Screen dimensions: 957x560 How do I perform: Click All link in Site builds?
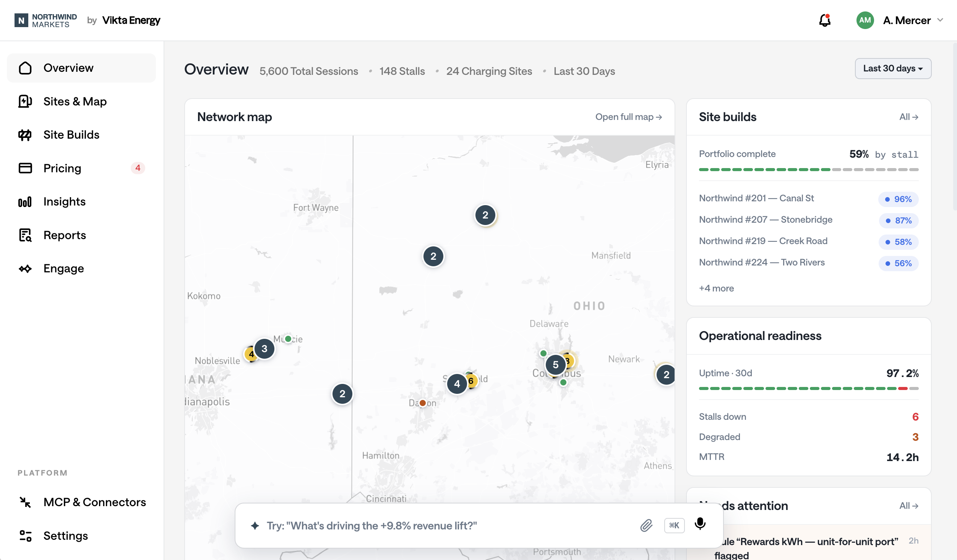point(909,117)
